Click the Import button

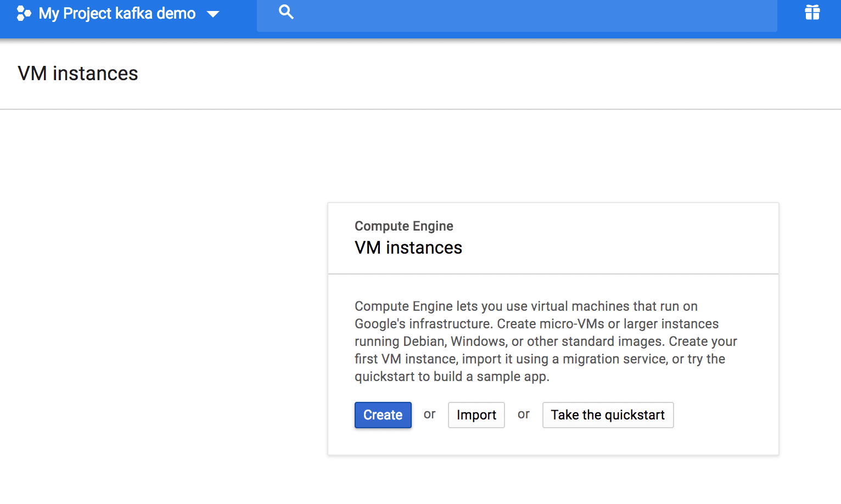[476, 415]
